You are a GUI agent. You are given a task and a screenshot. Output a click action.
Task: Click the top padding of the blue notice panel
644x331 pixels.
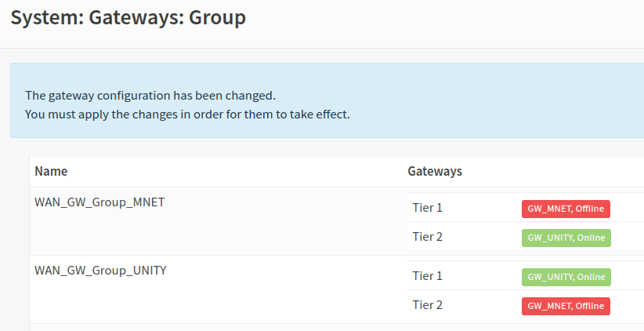tap(313, 74)
